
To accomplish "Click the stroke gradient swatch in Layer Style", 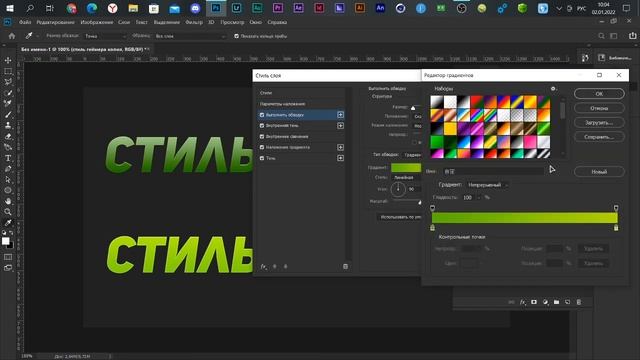I will (406, 167).
